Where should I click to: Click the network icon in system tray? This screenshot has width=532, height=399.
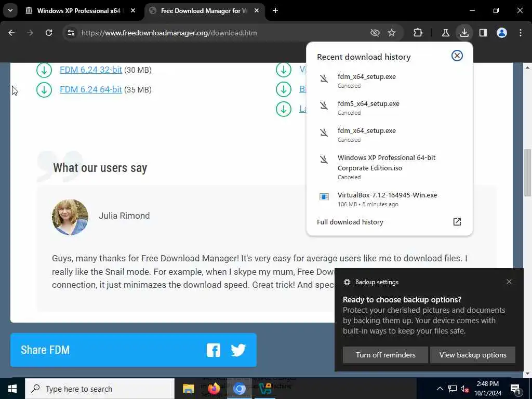(453, 389)
